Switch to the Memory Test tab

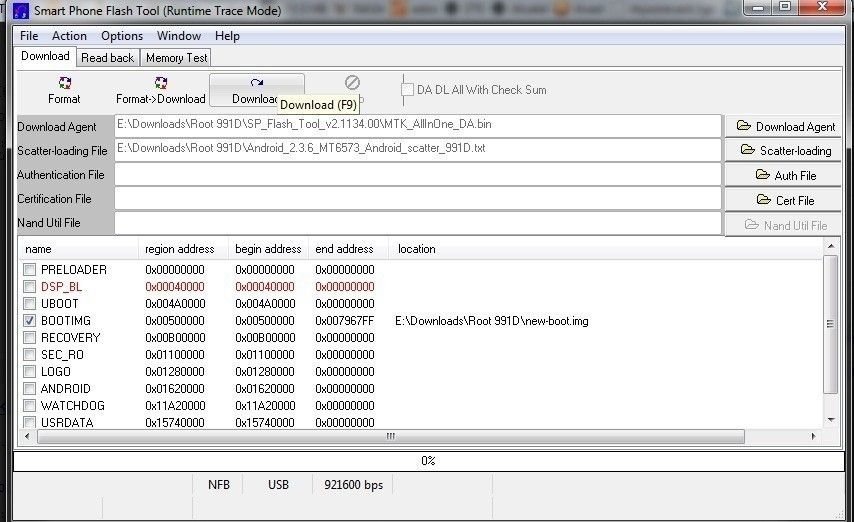click(x=176, y=58)
